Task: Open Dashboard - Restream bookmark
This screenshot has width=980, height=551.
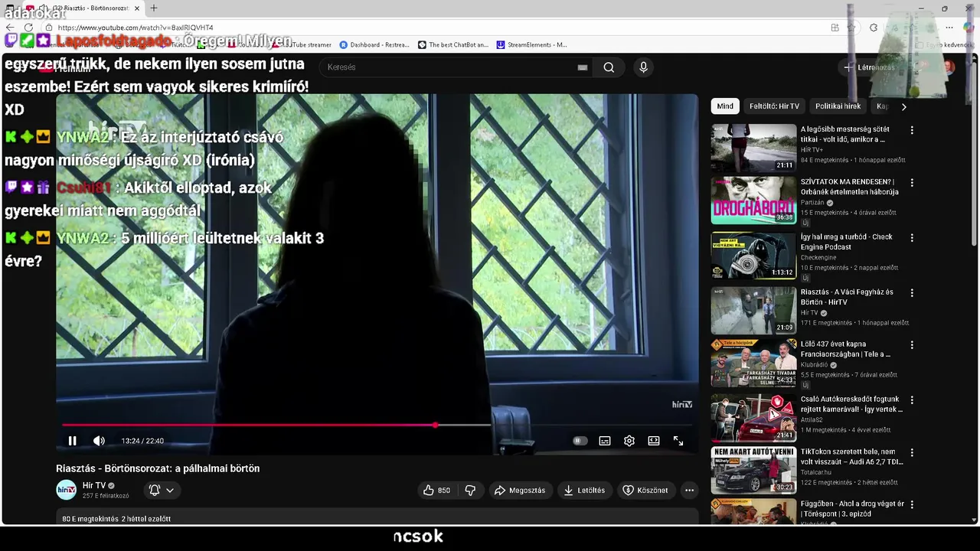Action: pos(374,45)
